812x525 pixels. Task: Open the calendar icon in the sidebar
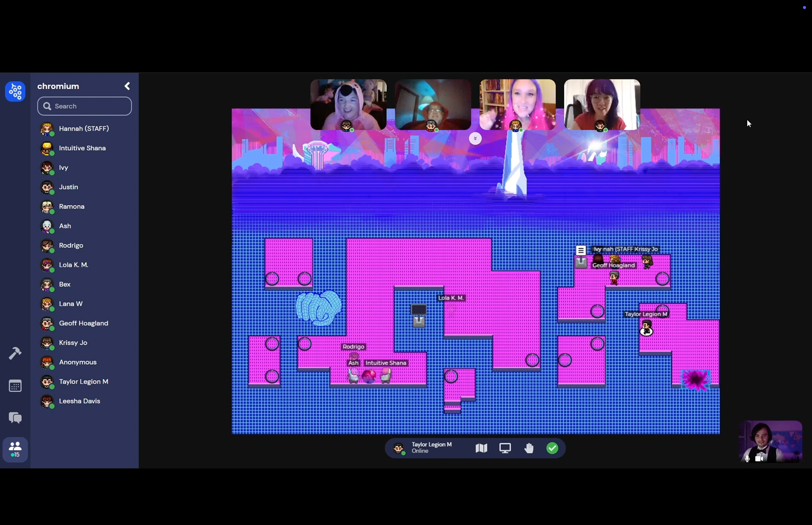click(15, 386)
